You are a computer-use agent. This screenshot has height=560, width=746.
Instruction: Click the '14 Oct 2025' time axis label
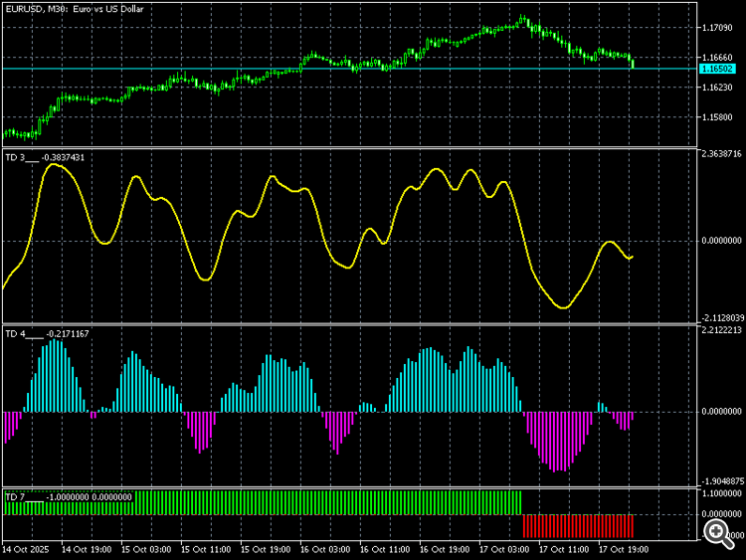[25, 549]
